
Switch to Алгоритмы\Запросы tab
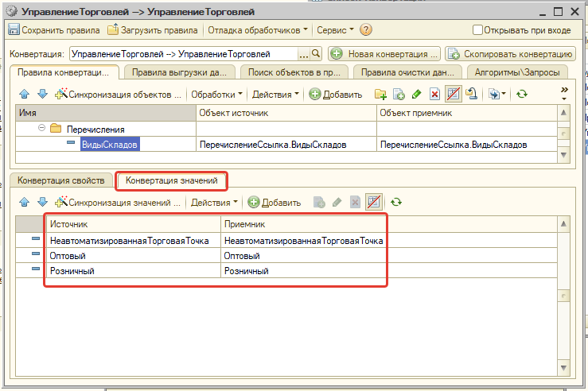click(517, 72)
